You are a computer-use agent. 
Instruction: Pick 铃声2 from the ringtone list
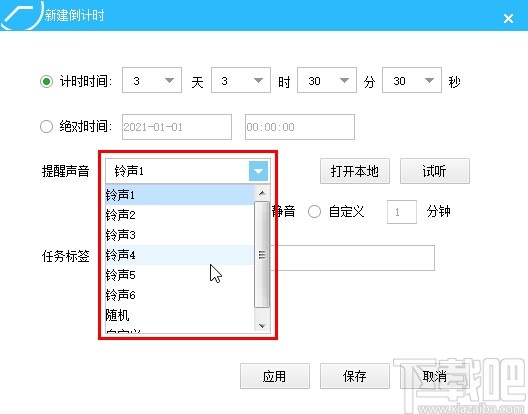pyautogui.click(x=180, y=215)
